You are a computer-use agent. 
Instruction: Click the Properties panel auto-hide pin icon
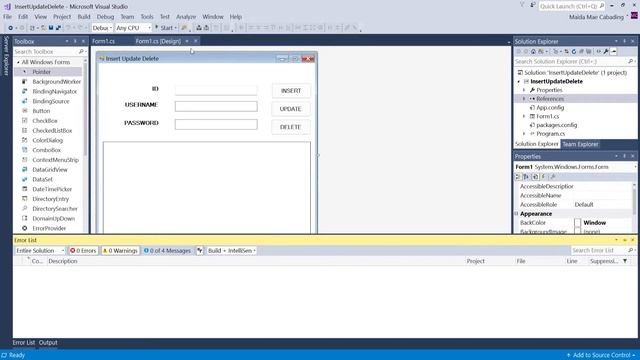[624, 156]
